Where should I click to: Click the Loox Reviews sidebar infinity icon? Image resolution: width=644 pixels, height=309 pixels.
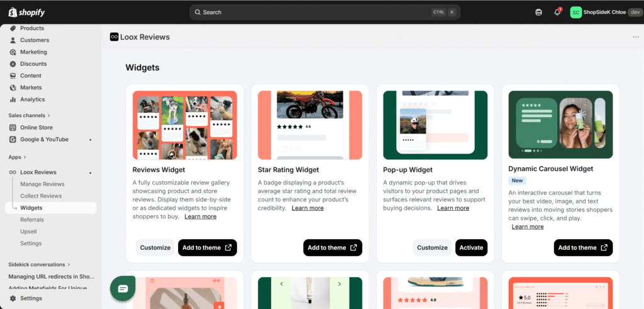pos(13,172)
